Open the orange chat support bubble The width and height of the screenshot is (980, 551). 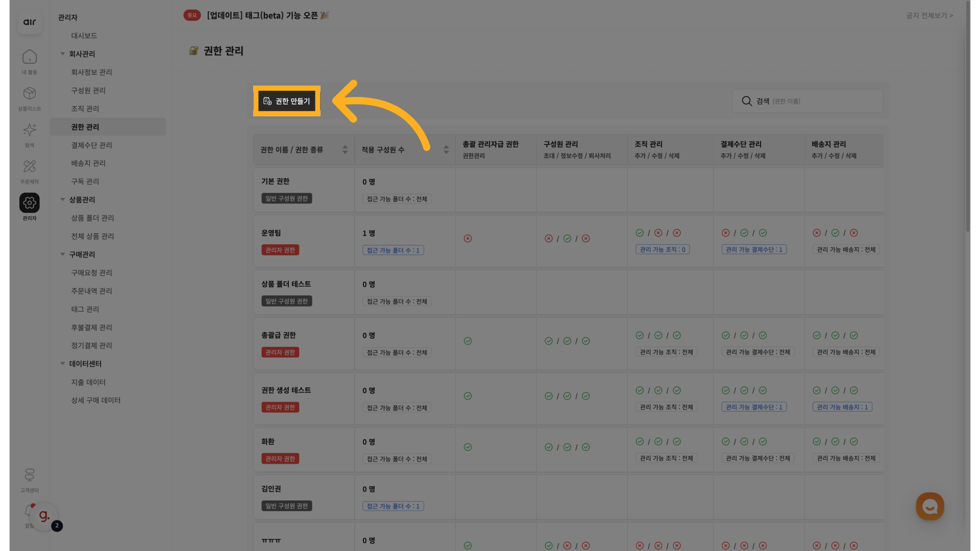pyautogui.click(x=929, y=506)
